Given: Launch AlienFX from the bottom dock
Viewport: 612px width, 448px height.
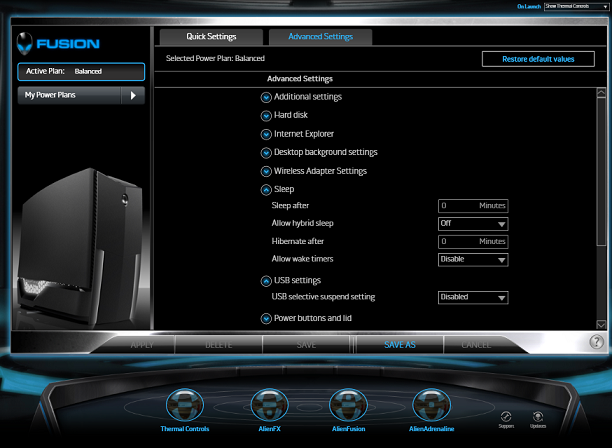Looking at the screenshot, I should pyautogui.click(x=269, y=405).
